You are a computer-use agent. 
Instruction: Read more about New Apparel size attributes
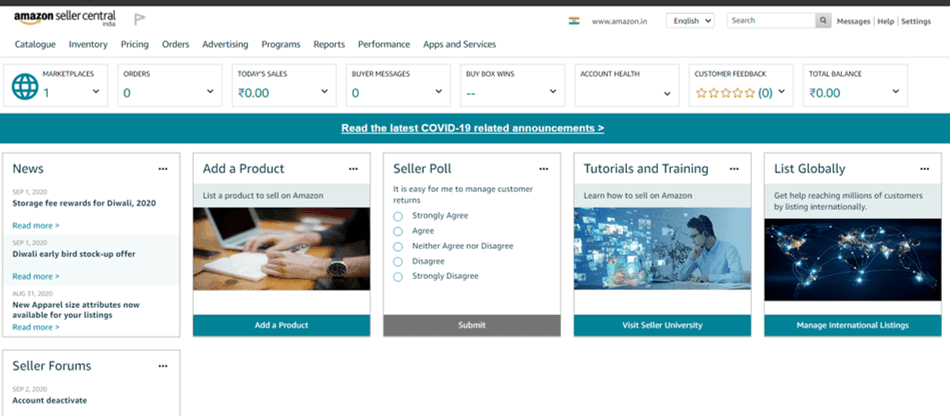click(x=36, y=327)
